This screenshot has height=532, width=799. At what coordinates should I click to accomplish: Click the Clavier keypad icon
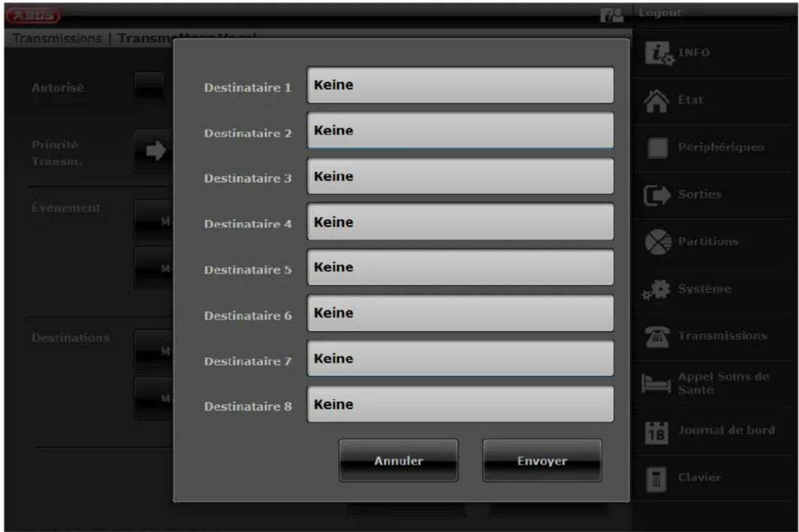pyautogui.click(x=656, y=479)
